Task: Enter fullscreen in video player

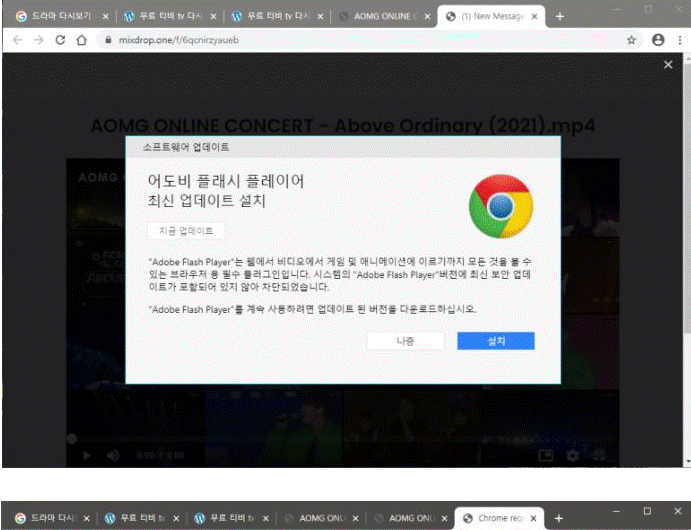Action: (x=599, y=455)
